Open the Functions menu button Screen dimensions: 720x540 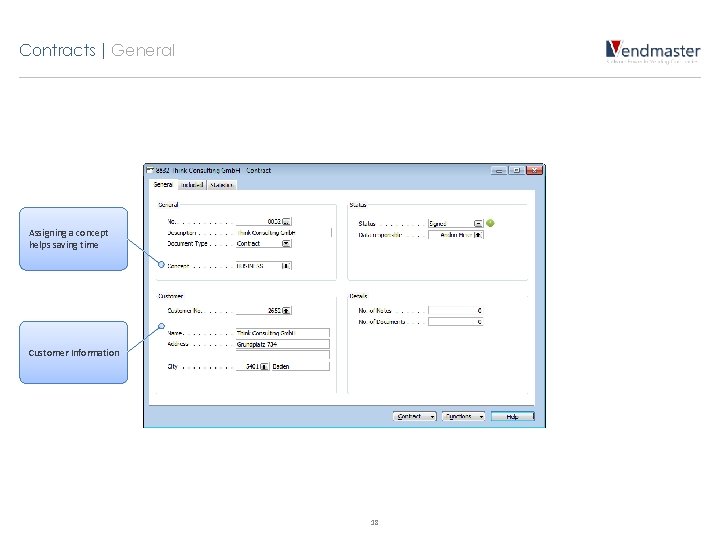(x=463, y=416)
